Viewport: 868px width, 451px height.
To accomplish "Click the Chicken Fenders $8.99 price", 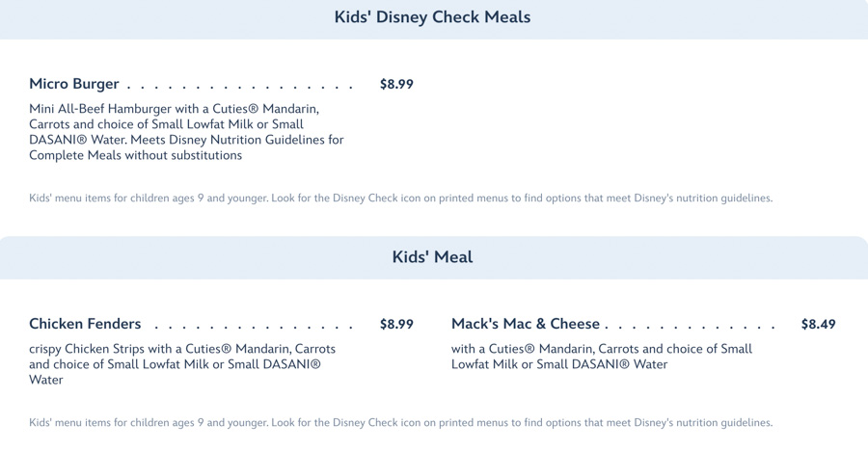I will click(x=396, y=324).
